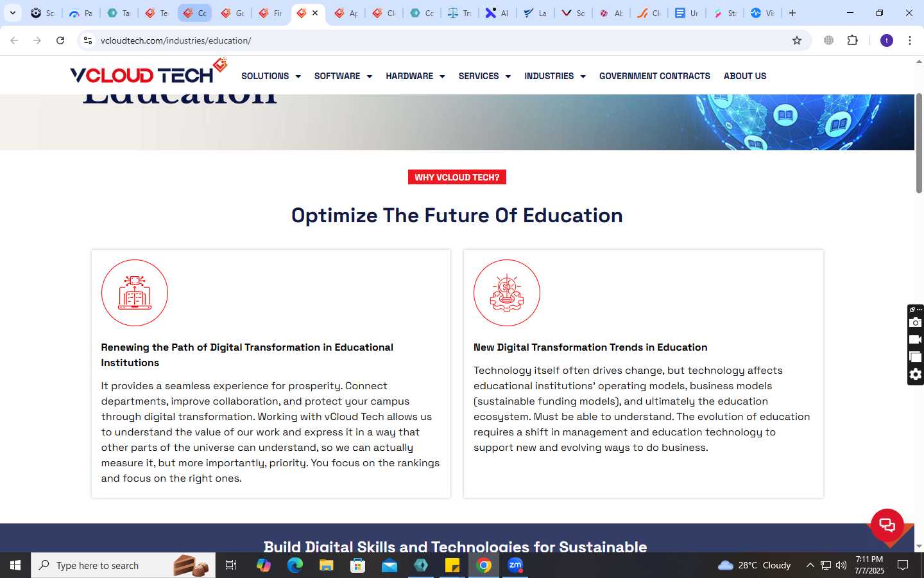Click the page vertical scrollbar thumb
Screen dimensions: 924x578
[919, 143]
